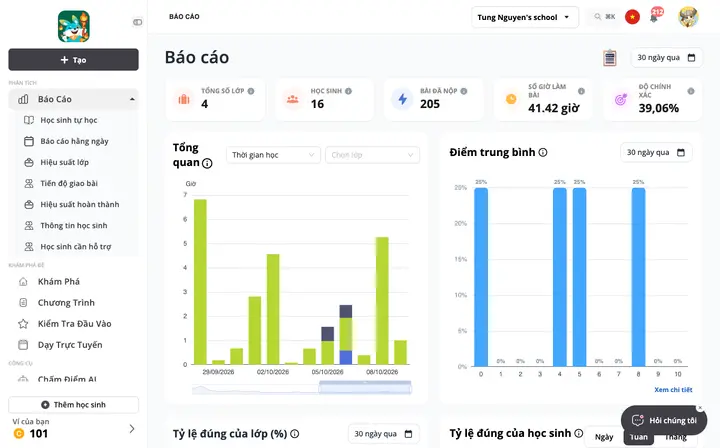Click the Kiểm Tra Đầu Vào star icon
The image size is (720, 448).
click(x=23, y=324)
